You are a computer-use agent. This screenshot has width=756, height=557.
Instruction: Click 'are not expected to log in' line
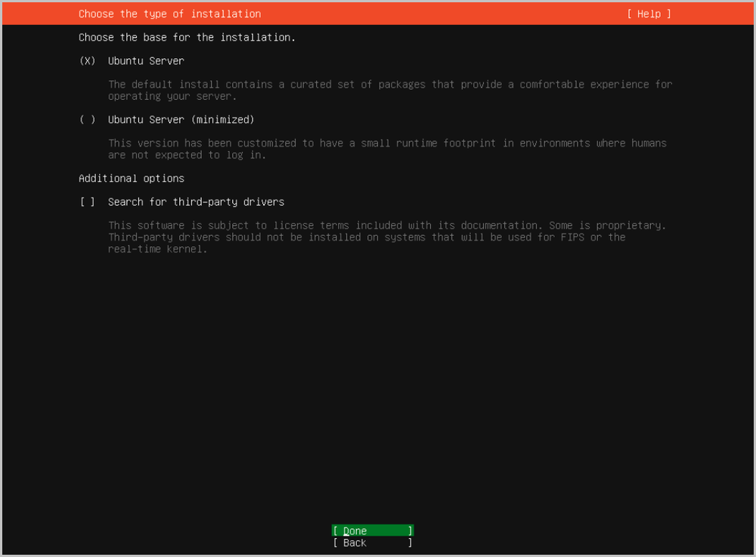(x=187, y=155)
